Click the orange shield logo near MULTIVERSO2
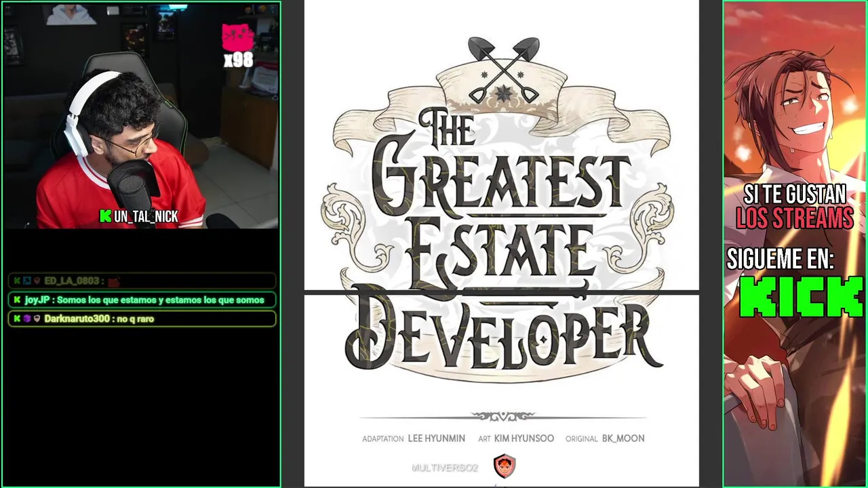The image size is (868, 488). [504, 466]
